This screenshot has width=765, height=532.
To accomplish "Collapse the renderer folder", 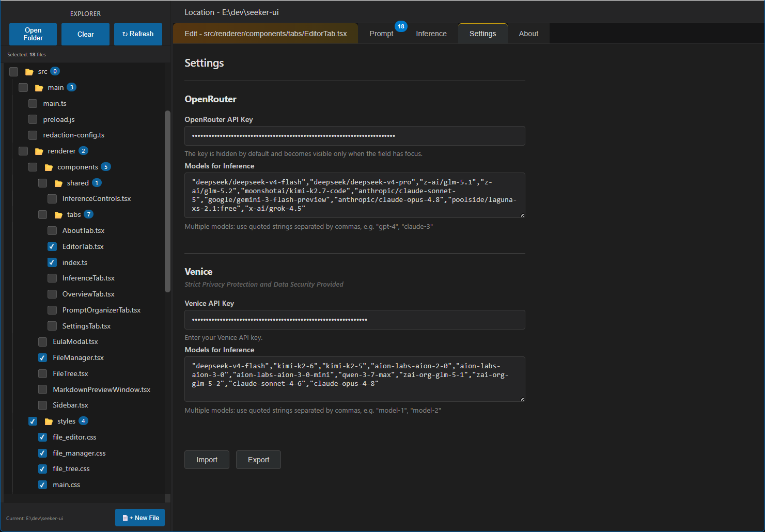I will click(x=61, y=151).
